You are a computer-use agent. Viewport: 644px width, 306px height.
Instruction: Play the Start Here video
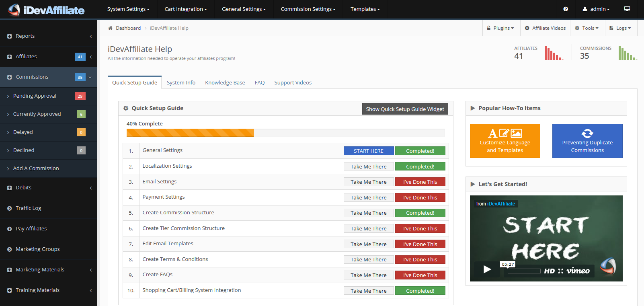487,269
